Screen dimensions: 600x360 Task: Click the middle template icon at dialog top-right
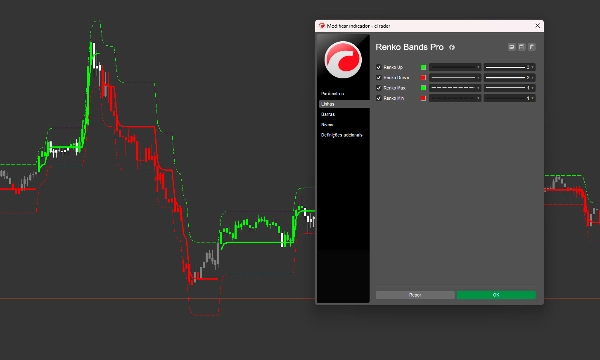[522, 47]
